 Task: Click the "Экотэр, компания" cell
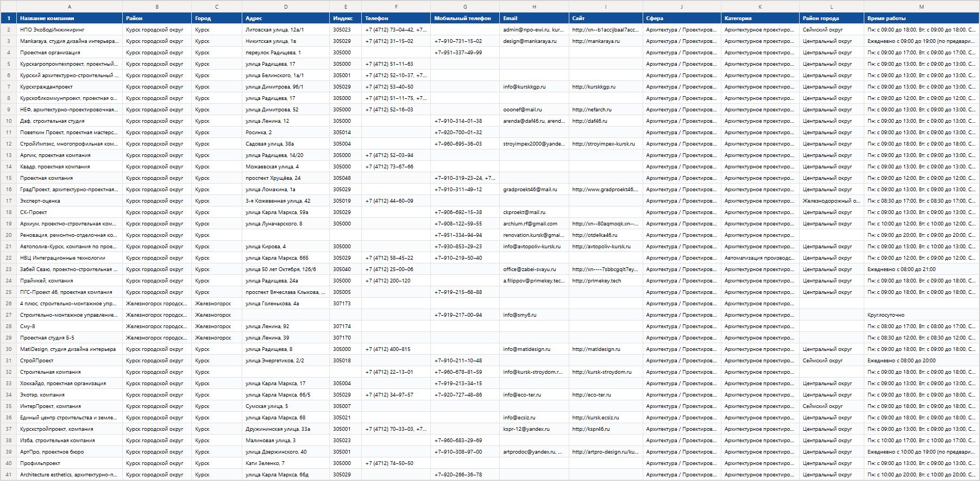[70, 395]
